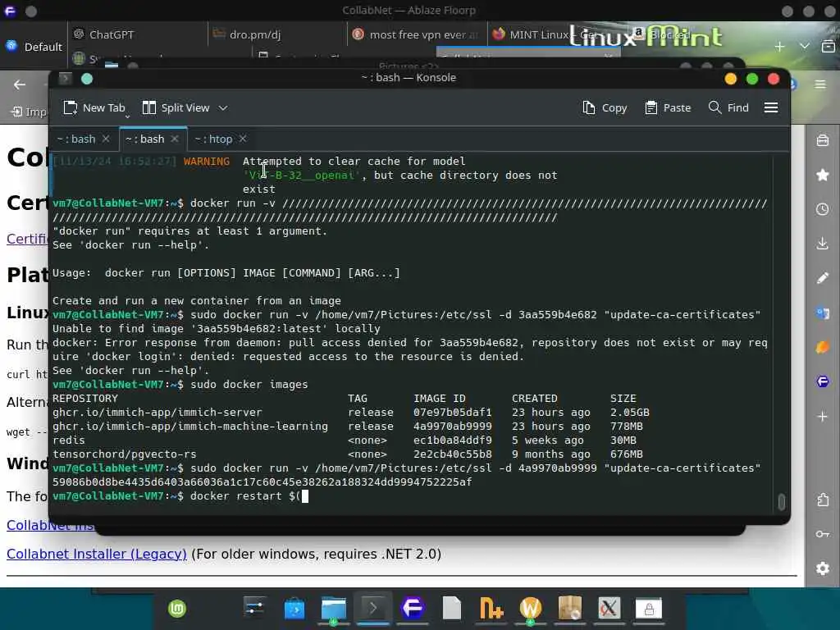
Task: Open the orange N+ app in taskbar
Action: (x=491, y=609)
